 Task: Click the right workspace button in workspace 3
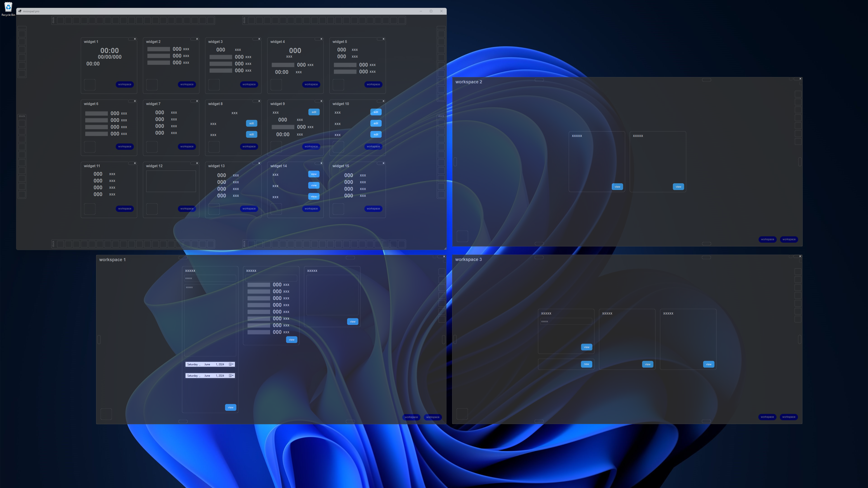click(x=788, y=417)
